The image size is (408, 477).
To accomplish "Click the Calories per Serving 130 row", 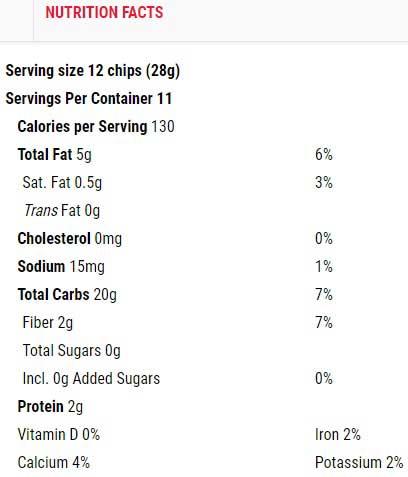I will [x=96, y=127].
